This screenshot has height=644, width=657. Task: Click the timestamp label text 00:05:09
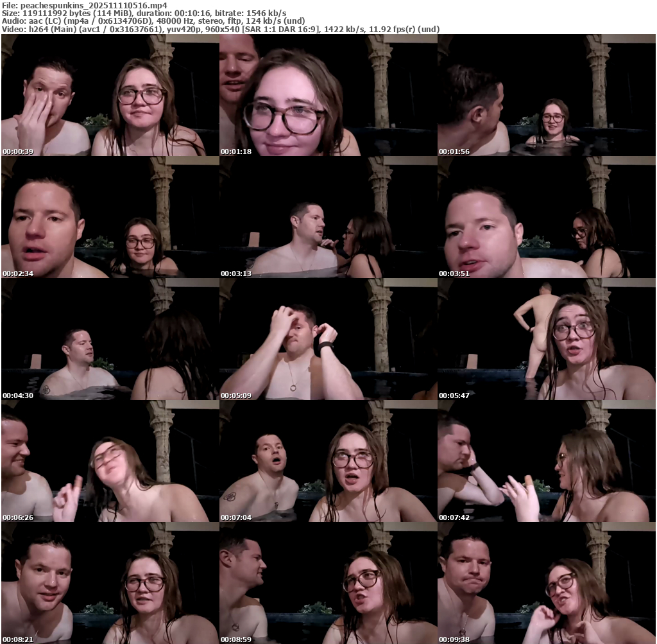tap(236, 396)
